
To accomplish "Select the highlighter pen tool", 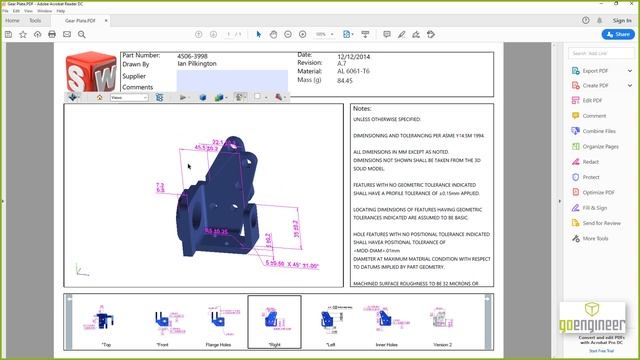I will pos(402,35).
